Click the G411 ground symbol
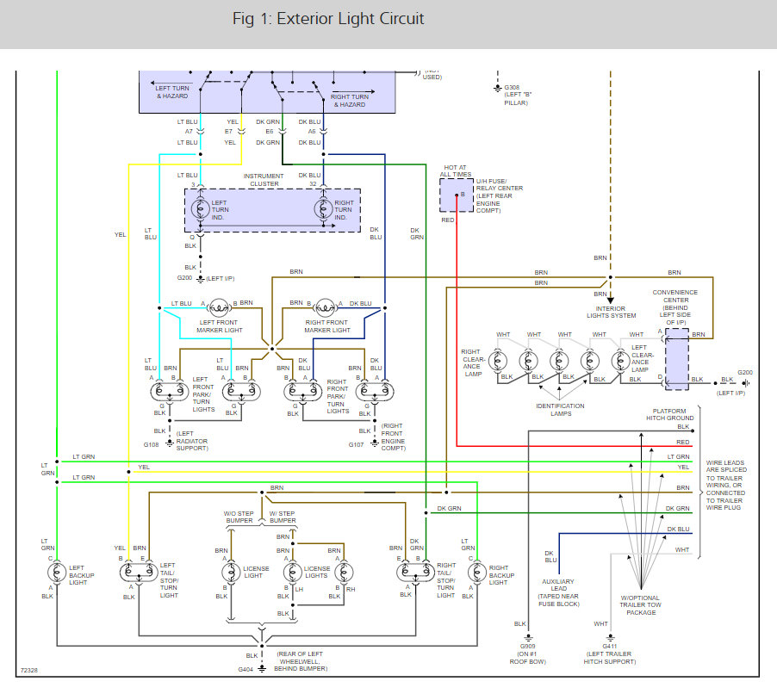This screenshot has width=777, height=700. [611, 638]
